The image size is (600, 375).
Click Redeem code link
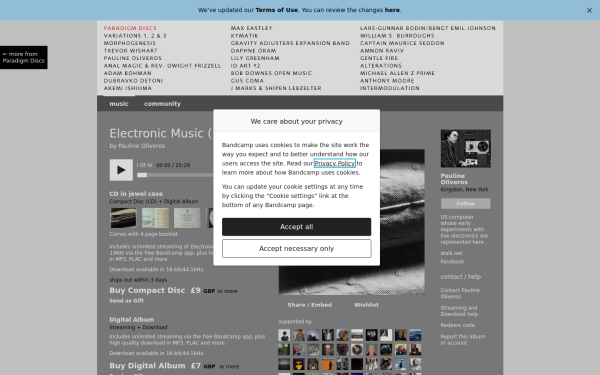(x=457, y=325)
